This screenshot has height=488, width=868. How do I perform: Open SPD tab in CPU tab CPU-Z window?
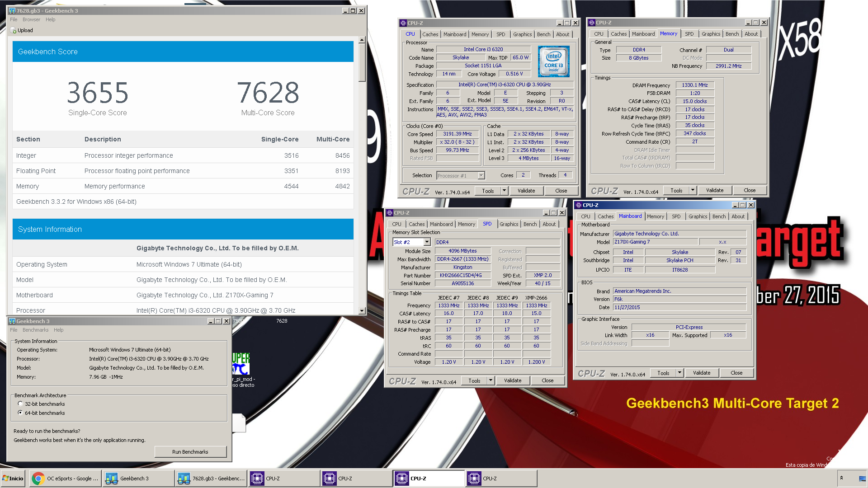500,34
